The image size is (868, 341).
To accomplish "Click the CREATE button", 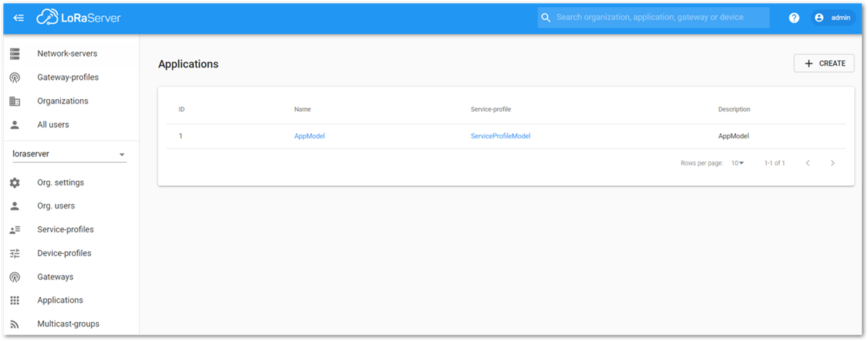I will click(x=824, y=64).
